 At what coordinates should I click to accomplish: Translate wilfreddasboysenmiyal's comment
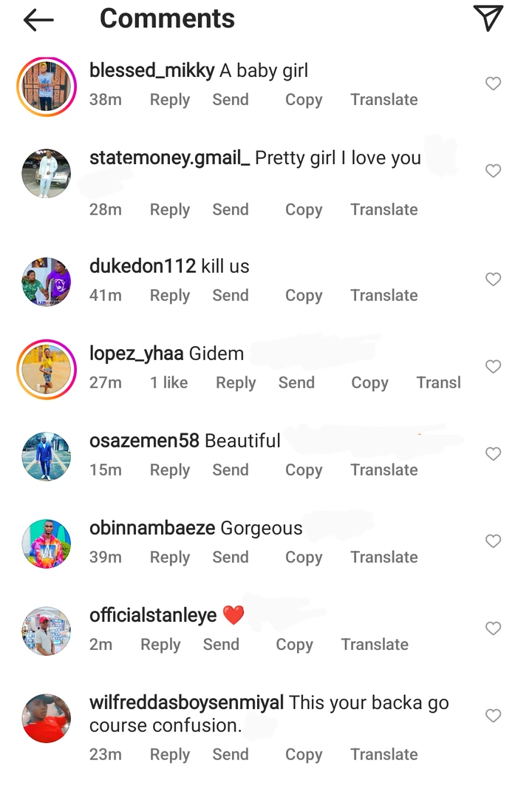click(383, 755)
